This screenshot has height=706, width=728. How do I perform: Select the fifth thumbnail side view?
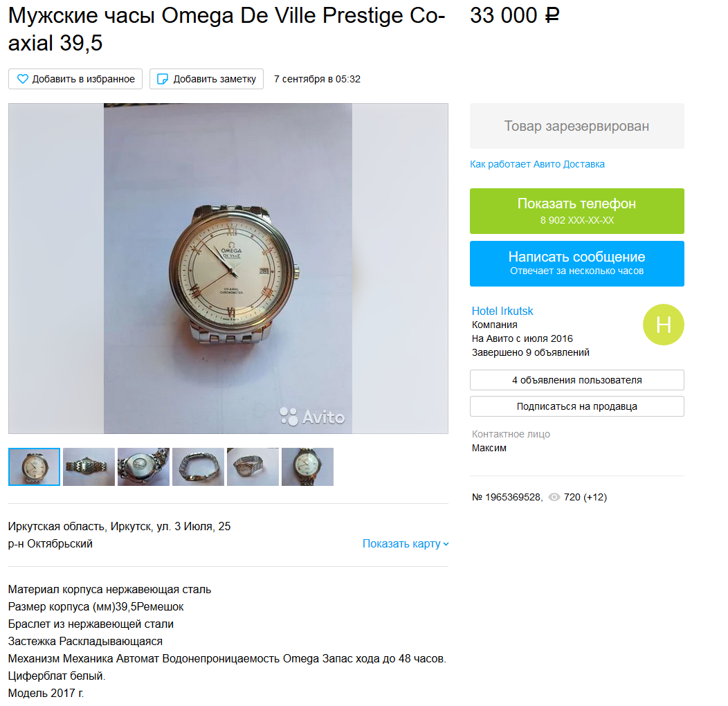click(253, 467)
